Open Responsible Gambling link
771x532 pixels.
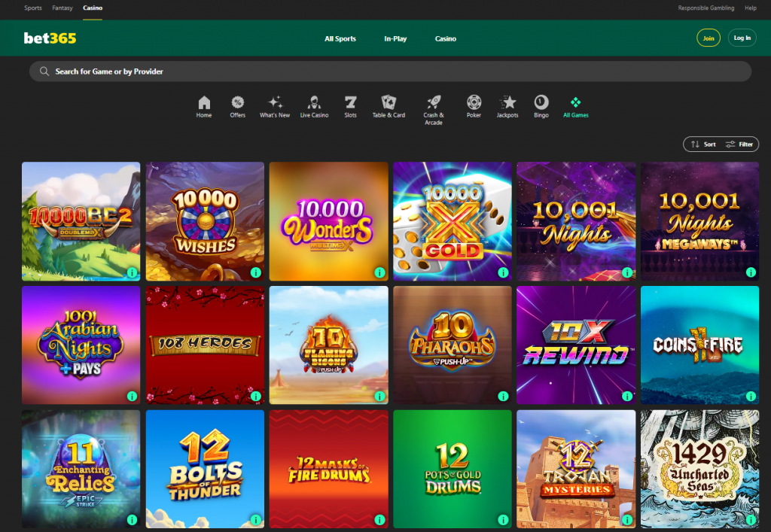[x=706, y=8]
